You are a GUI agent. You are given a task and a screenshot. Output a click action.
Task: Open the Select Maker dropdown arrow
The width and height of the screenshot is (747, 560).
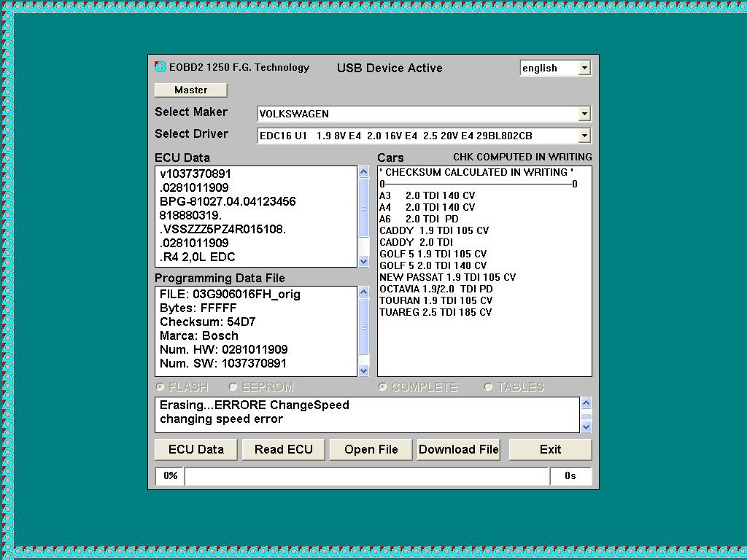click(x=584, y=114)
